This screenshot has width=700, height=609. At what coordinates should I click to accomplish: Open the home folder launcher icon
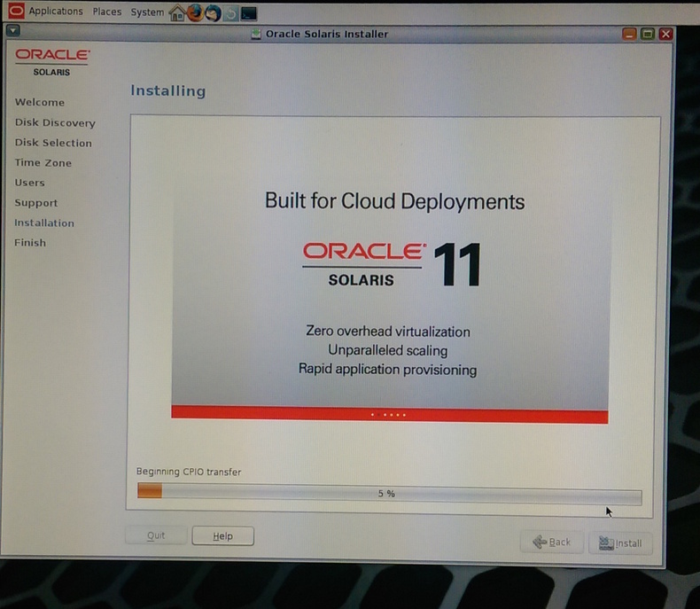[x=177, y=13]
